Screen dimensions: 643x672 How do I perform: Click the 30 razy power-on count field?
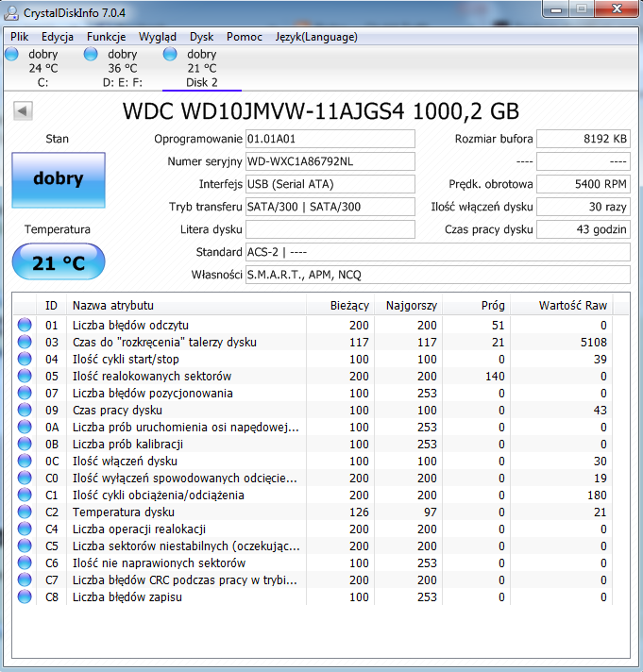(x=584, y=207)
